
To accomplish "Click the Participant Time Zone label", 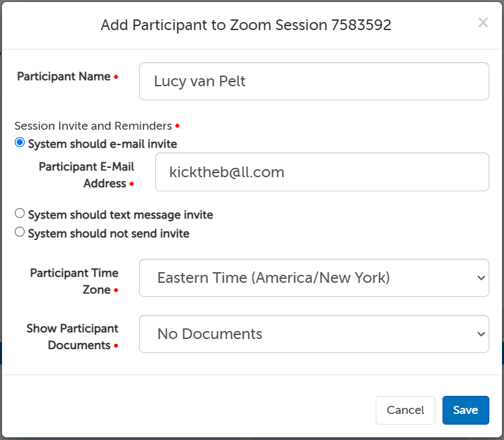I will click(x=74, y=281).
